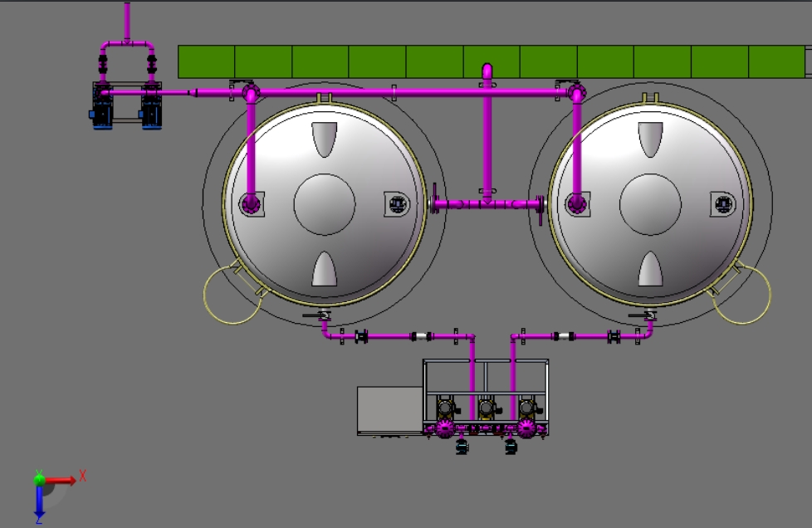Select the left blue pump motor at top-left
This screenshot has width=812, height=528.
pos(102,106)
